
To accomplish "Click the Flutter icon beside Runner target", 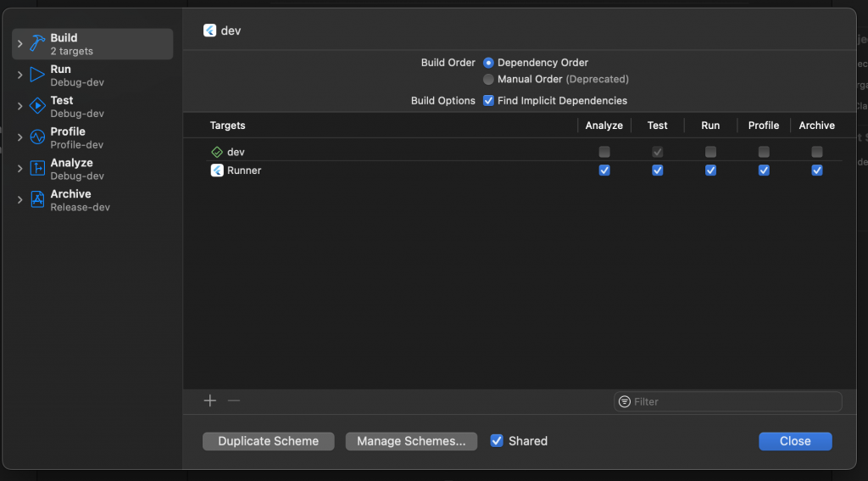I will point(217,171).
